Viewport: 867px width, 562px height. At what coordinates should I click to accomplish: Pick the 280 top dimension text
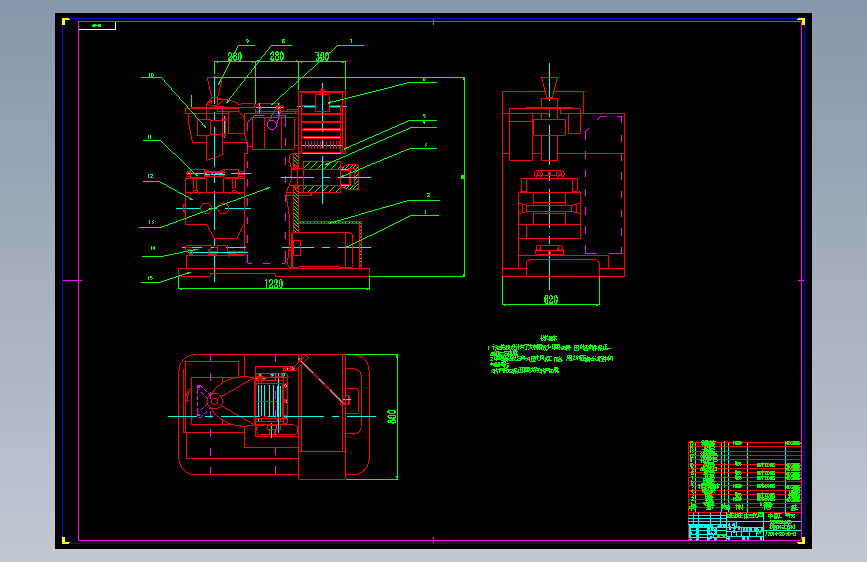tap(277, 56)
